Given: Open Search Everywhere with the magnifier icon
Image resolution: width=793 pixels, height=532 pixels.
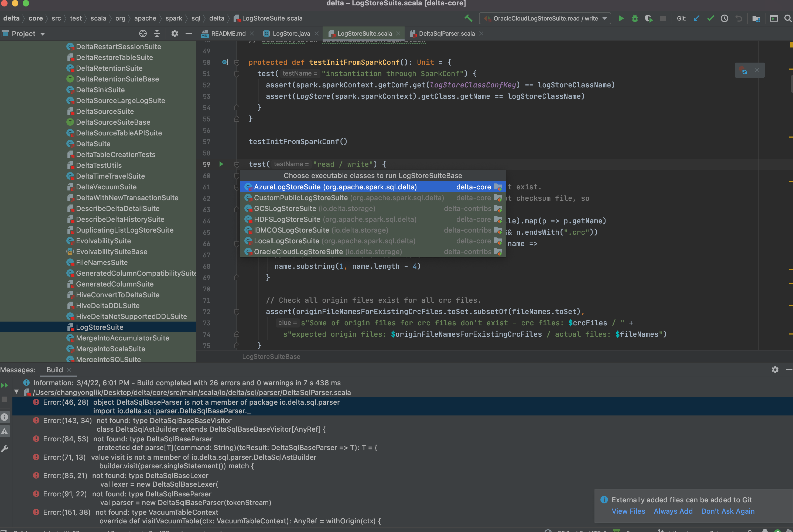Looking at the screenshot, I should click(x=788, y=18).
